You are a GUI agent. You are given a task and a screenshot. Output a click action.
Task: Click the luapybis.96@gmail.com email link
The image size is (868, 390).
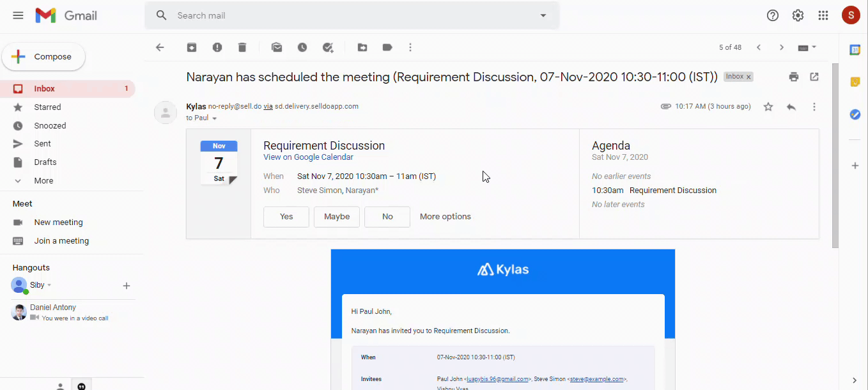(498, 379)
